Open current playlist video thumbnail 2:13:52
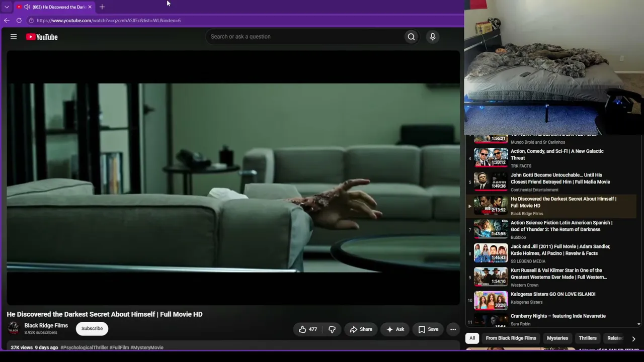The height and width of the screenshot is (362, 644). click(x=491, y=205)
